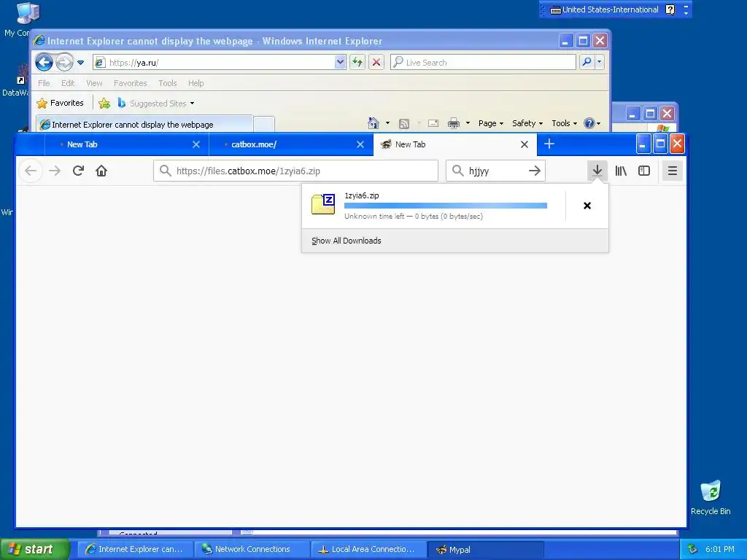The height and width of the screenshot is (560, 747).
Task: Go forward in Internet Explorer
Action: (x=64, y=63)
